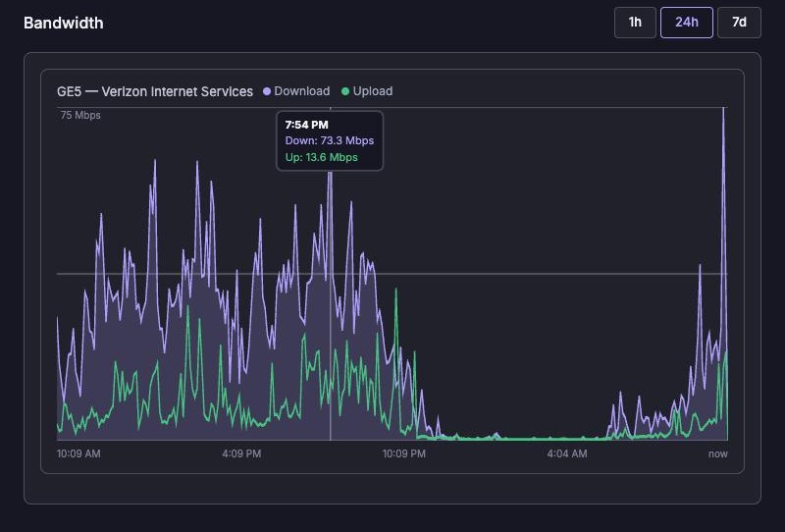
Task: Choose the 7d time range
Action: (x=739, y=23)
